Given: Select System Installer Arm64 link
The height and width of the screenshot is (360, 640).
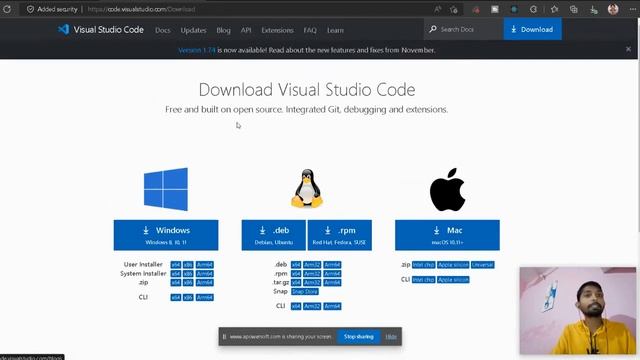Looking at the screenshot, I should [x=204, y=273].
